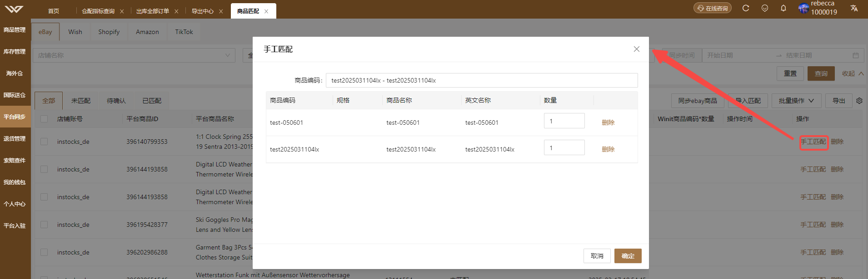
Task: Open the feedback smiley icon
Action: (765, 8)
